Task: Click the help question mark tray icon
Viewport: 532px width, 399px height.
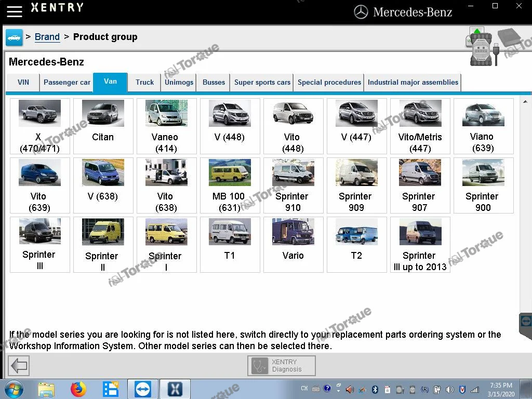Action: click(327, 389)
